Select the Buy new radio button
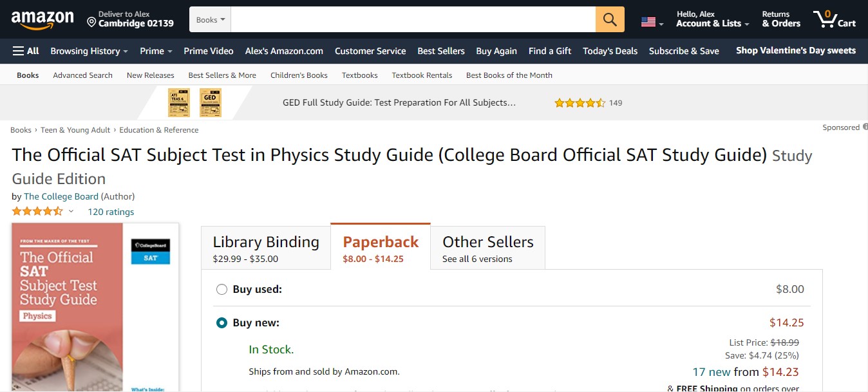This screenshot has height=392, width=868. click(x=222, y=323)
